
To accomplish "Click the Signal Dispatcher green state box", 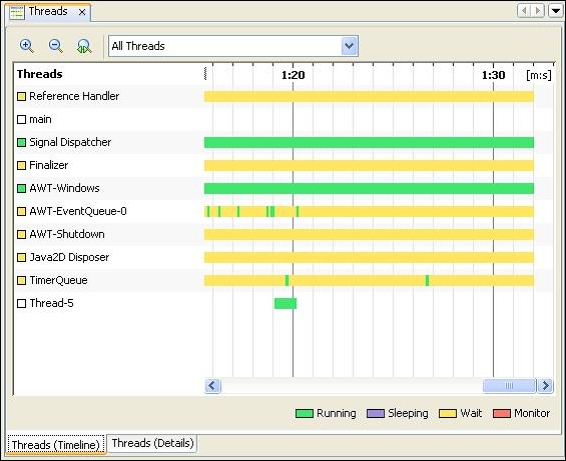I will (22, 143).
